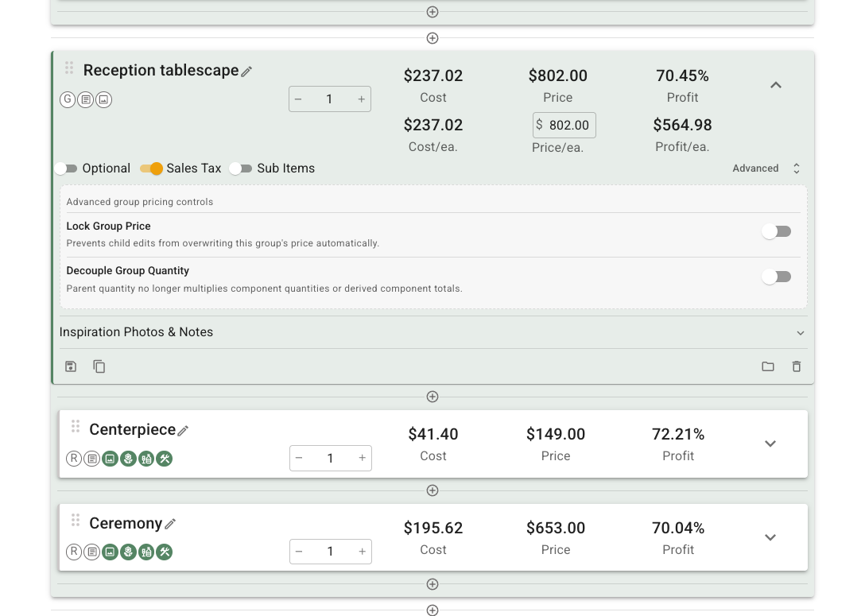Screen dimensions: 865x616
Task: Edit the Reception tablescape name with the pencil
Action: tap(246, 72)
